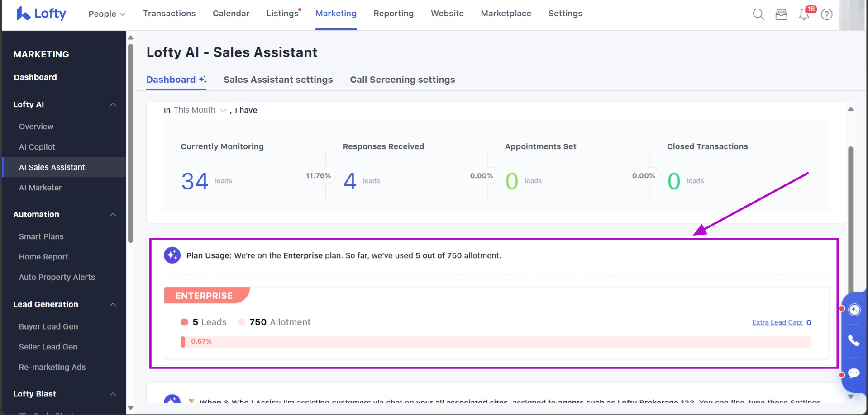
Task: Open the inbox tray icon
Action: point(781,14)
